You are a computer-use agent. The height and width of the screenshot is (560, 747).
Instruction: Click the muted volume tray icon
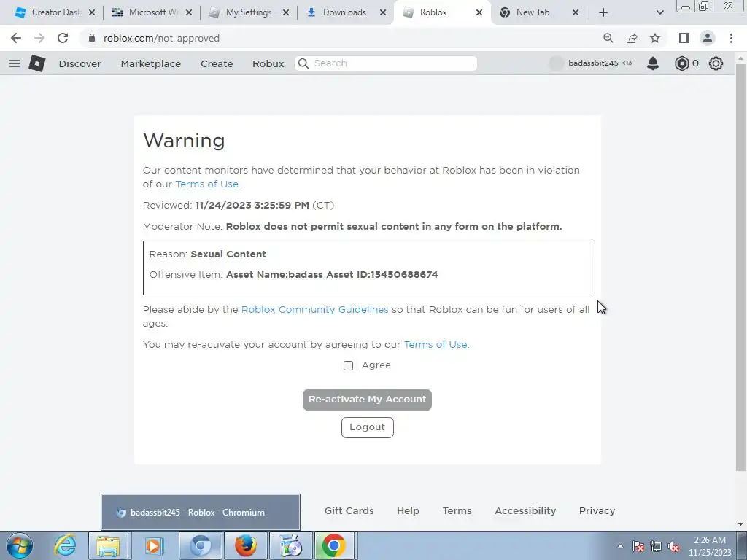[673, 546]
